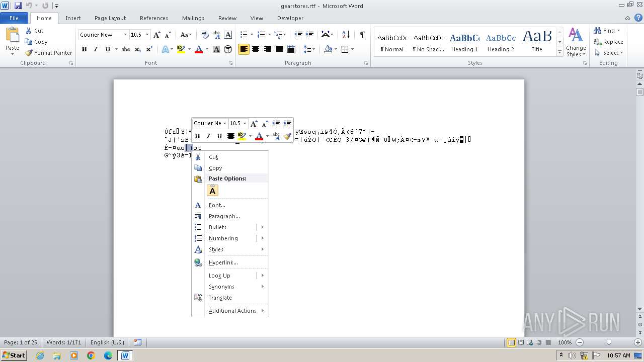Justify text in the ribbon
Viewport: 644px width, 362px height.
point(279,49)
